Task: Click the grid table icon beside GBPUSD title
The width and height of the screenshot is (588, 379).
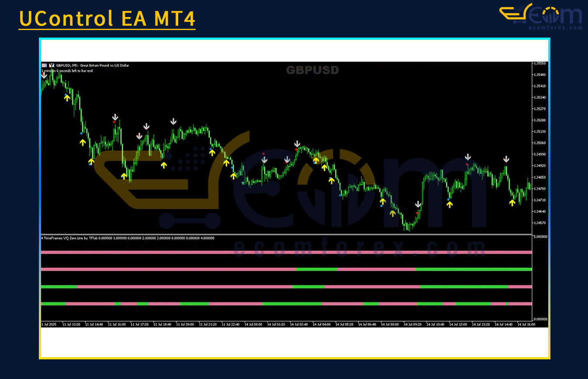Action: coord(44,65)
